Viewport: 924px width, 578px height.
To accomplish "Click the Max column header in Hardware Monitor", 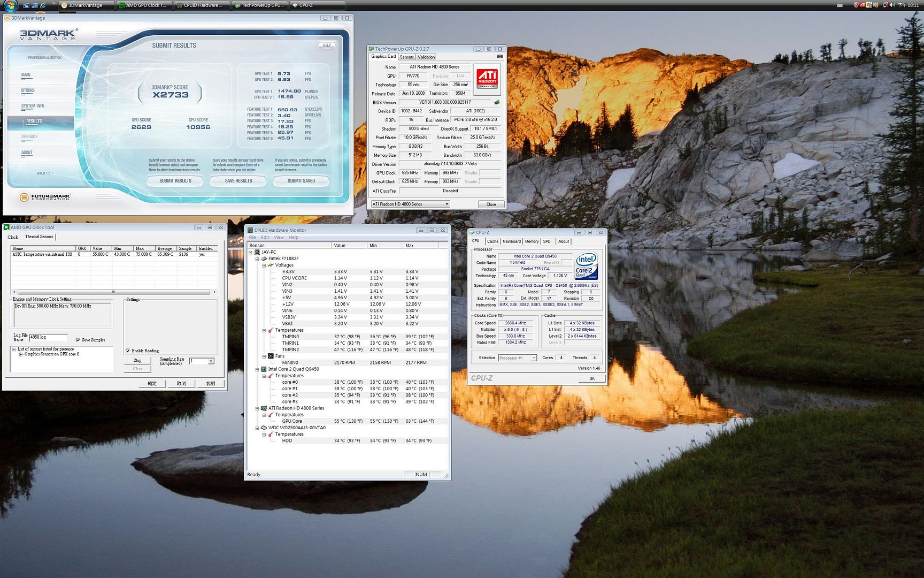I will click(x=421, y=246).
